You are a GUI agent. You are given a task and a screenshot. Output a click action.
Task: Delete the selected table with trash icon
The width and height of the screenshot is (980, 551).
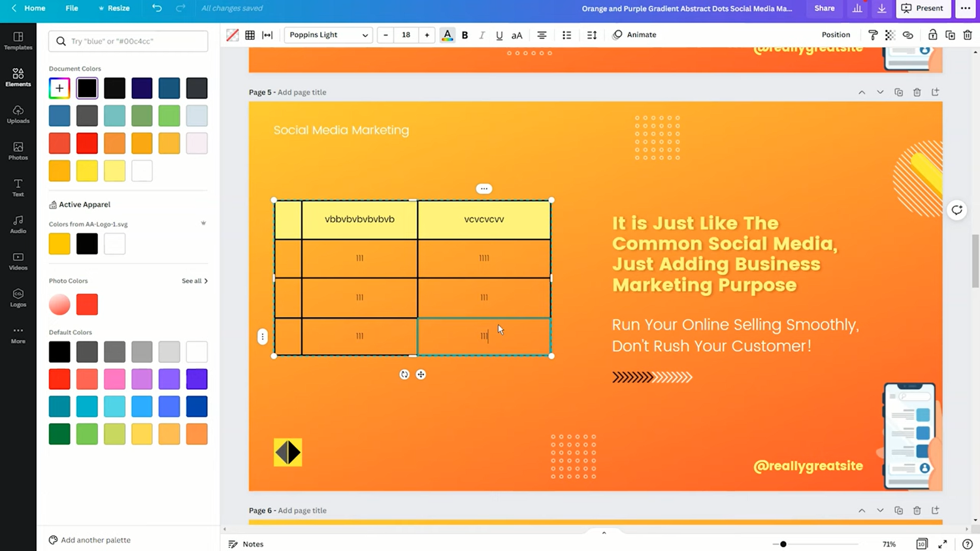coord(968,35)
